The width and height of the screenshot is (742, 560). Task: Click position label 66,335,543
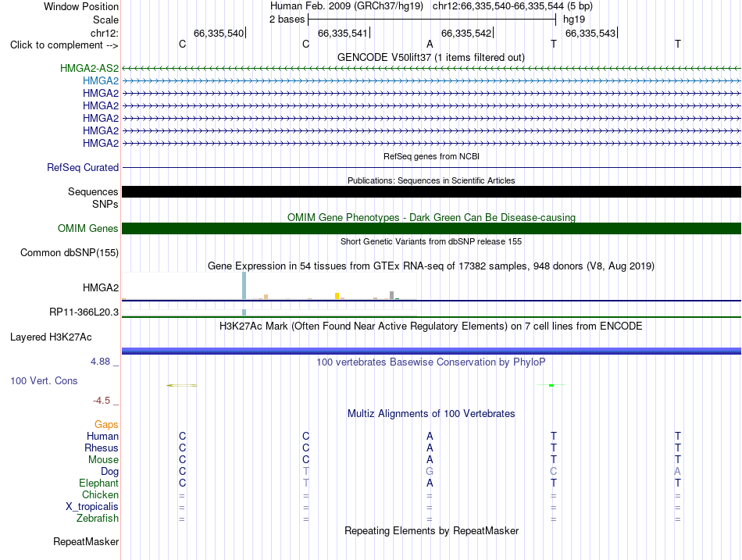[x=590, y=34]
